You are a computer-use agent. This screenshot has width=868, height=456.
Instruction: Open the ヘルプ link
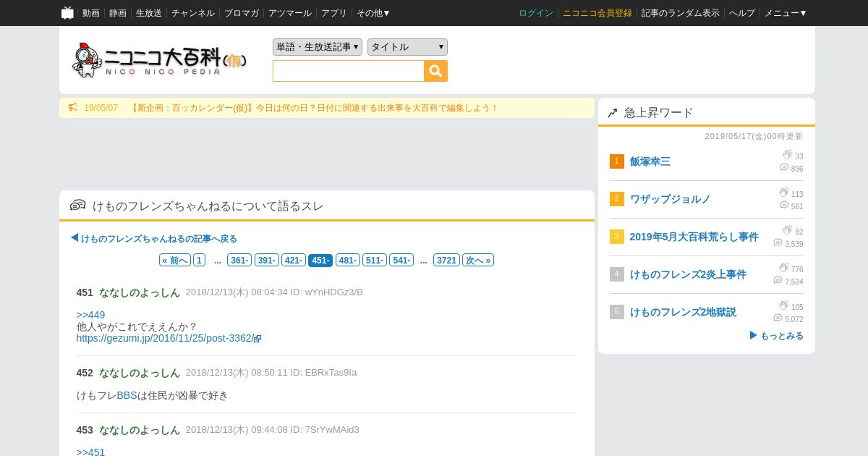[742, 13]
